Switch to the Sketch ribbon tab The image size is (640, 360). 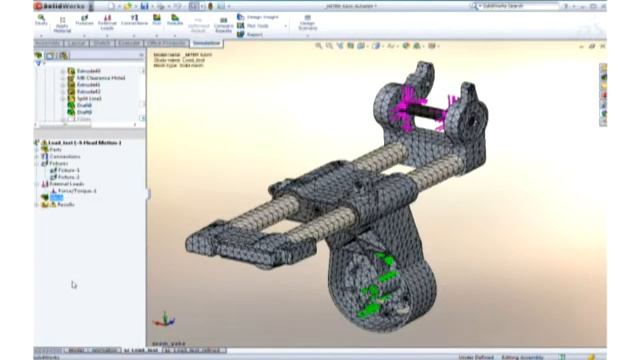point(102,43)
